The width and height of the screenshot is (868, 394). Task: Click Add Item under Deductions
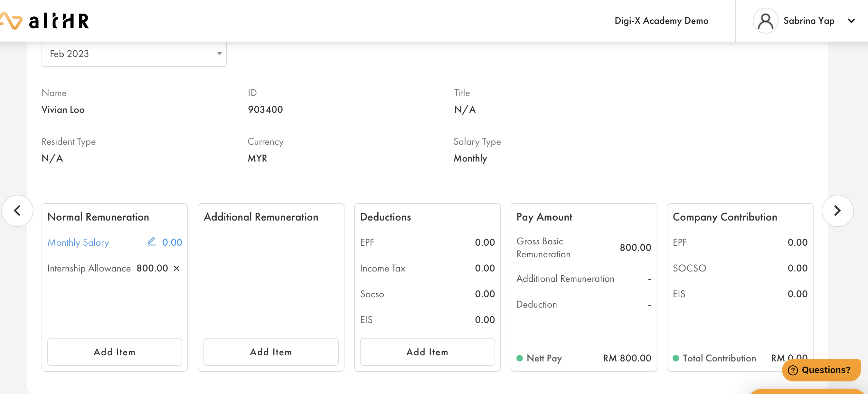[x=427, y=352]
